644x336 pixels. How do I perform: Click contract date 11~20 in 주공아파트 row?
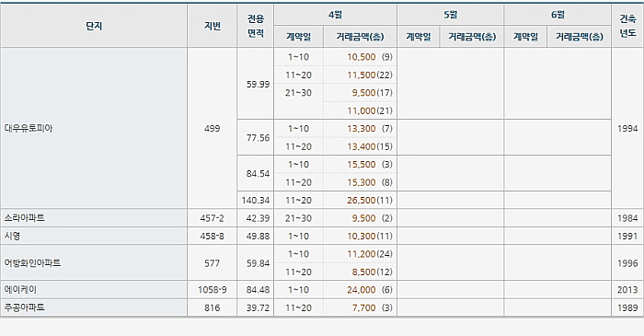point(299,308)
